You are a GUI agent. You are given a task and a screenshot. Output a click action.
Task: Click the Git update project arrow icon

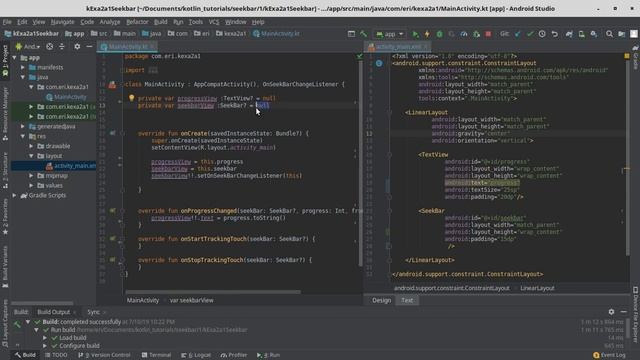tap(518, 34)
